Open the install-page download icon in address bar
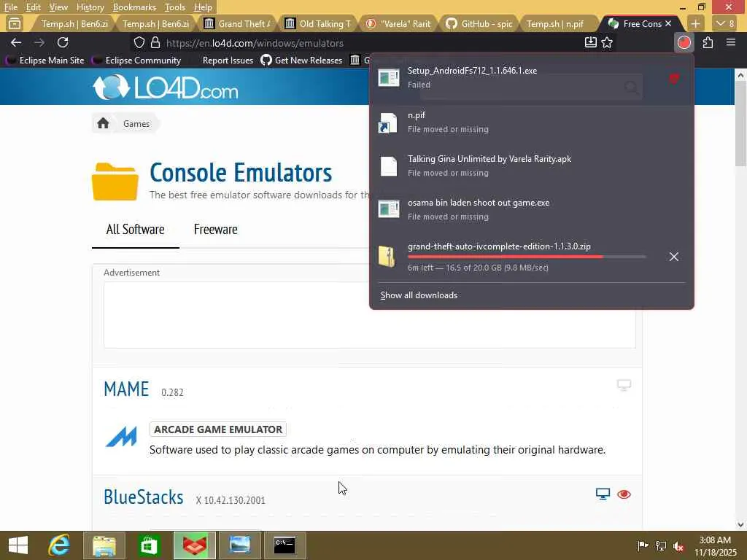Image resolution: width=747 pixels, height=560 pixels. 590,43
